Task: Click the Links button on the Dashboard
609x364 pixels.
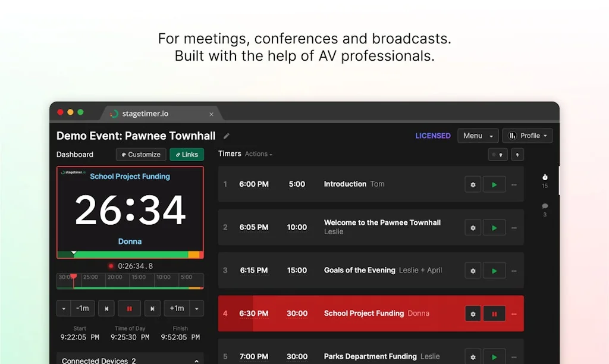Action: tap(186, 154)
